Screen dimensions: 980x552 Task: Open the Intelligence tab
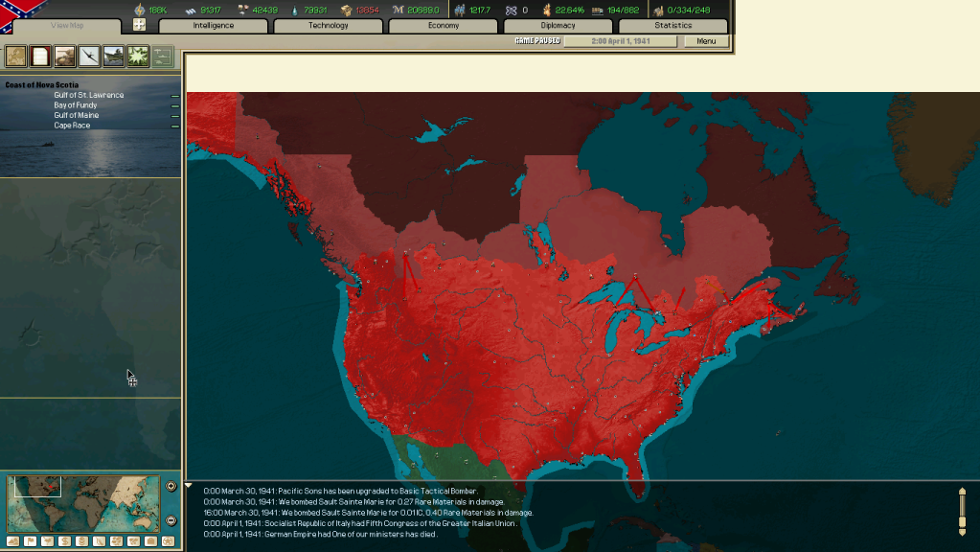(213, 26)
